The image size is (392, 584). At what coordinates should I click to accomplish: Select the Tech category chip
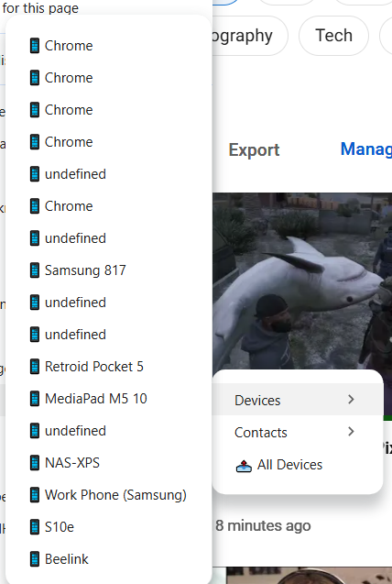[333, 36]
